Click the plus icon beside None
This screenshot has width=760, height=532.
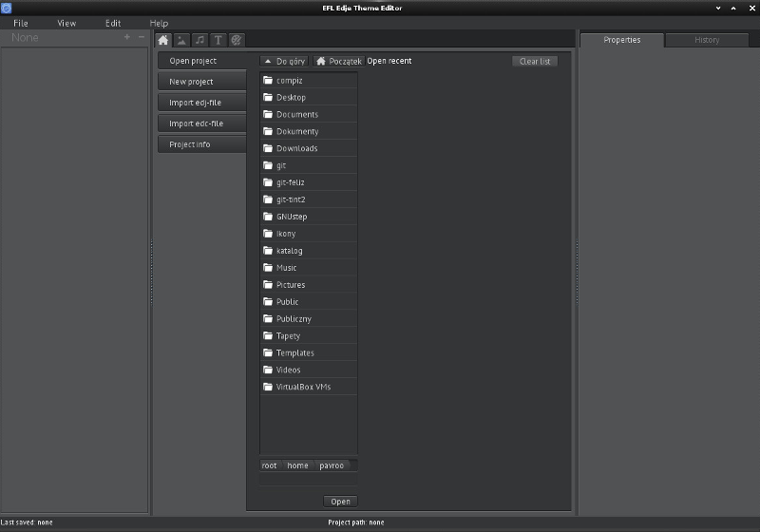[127, 37]
